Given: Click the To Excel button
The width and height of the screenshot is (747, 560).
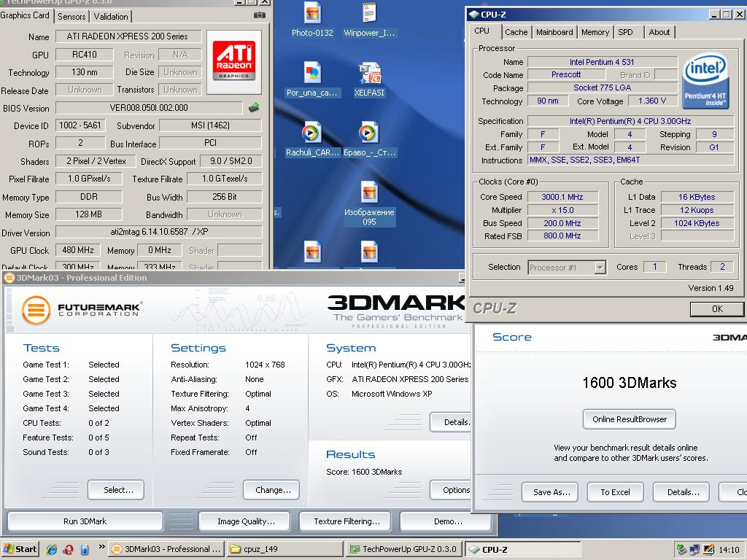Looking at the screenshot, I should (x=615, y=492).
